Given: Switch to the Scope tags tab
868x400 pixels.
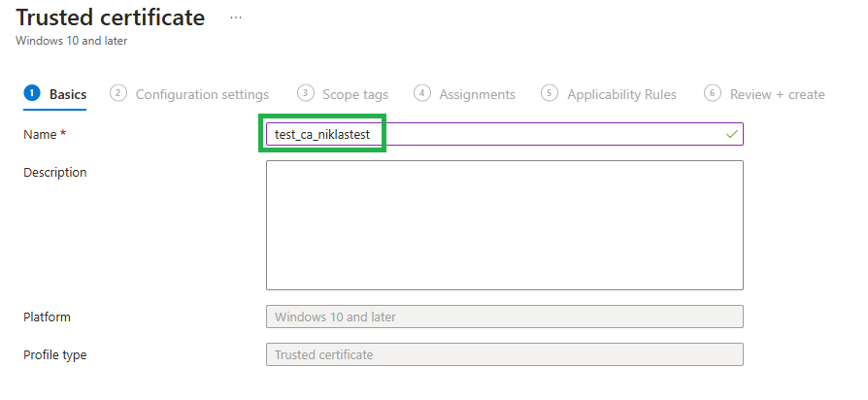Looking at the screenshot, I should click(355, 94).
